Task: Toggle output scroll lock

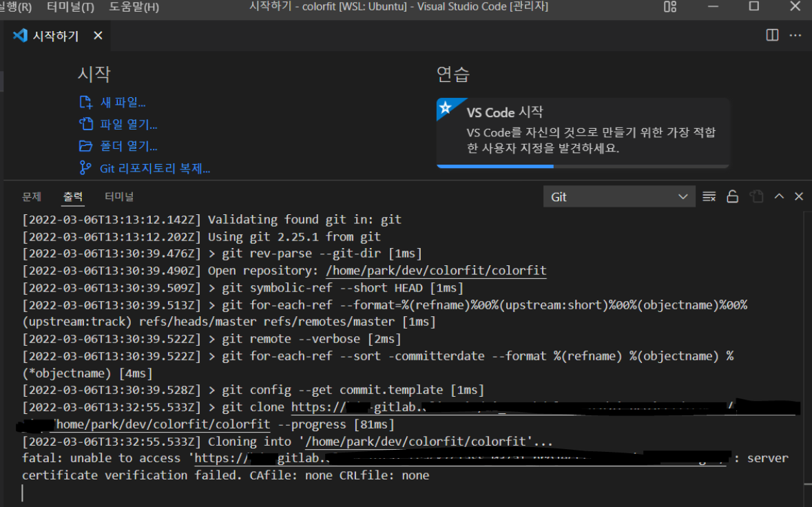Action: pos(732,197)
